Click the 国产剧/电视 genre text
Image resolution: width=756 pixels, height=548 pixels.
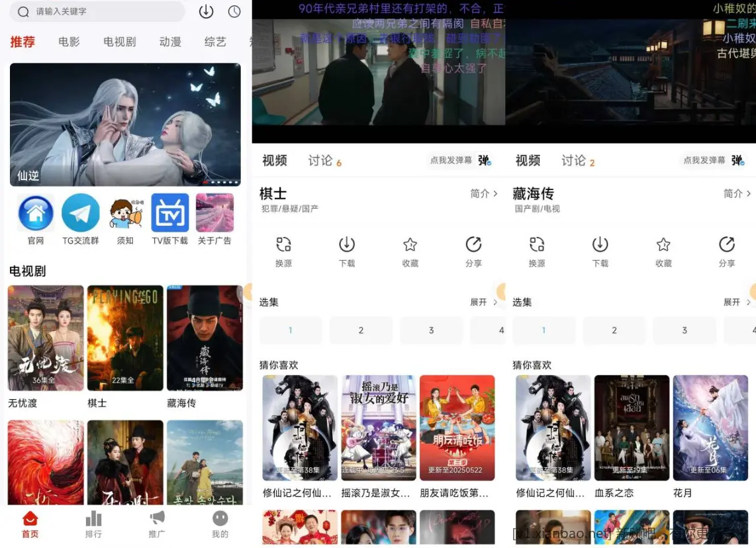pos(537,208)
